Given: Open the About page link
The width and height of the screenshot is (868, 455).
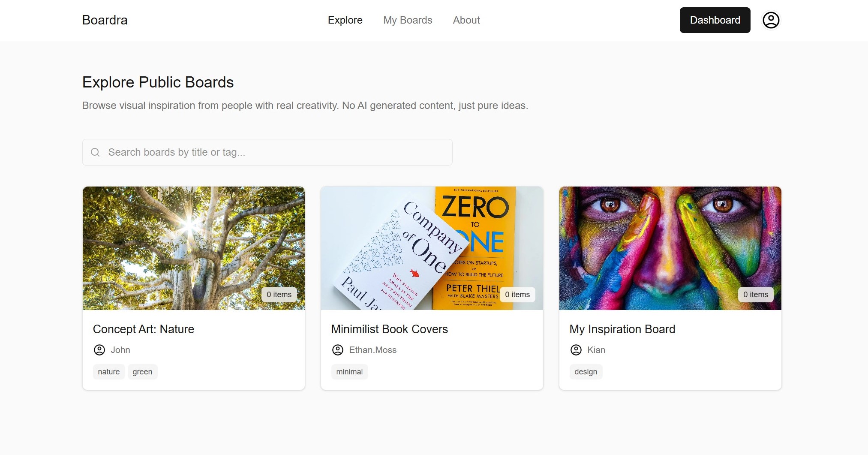Looking at the screenshot, I should click(x=466, y=20).
